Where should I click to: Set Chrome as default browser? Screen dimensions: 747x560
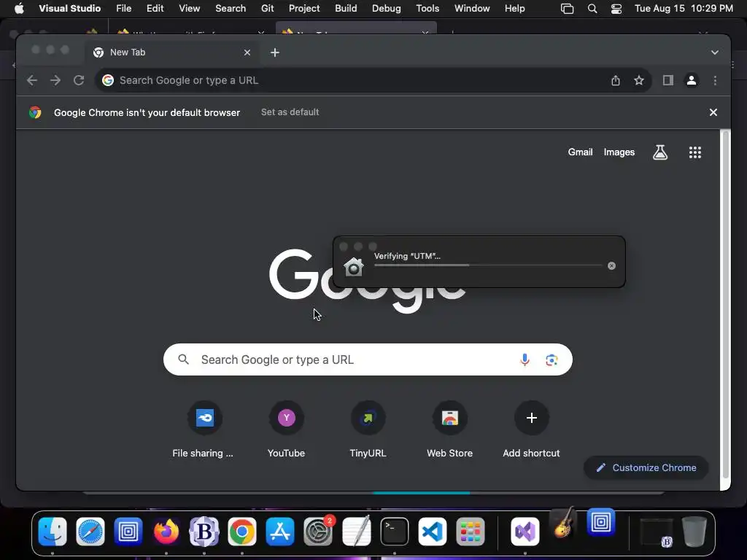[x=290, y=112]
